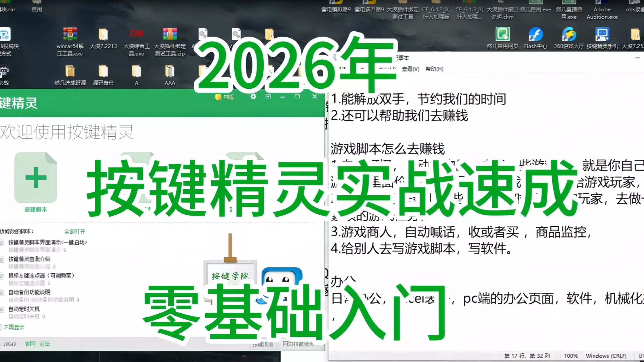This screenshot has height=362, width=644.
Task: Select 大漠插件绑定测试工具.zip archive icon
Action: [x=170, y=42]
